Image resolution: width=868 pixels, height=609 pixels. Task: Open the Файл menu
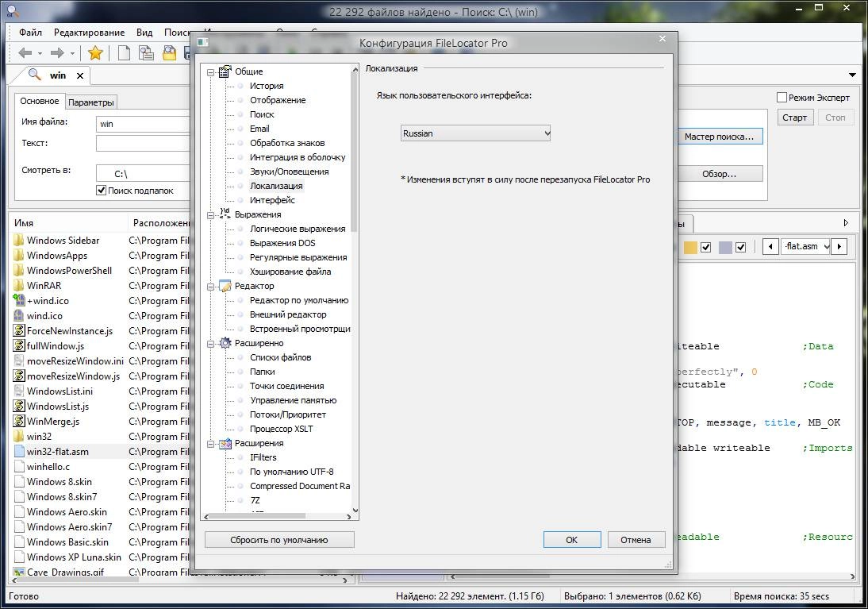tap(30, 32)
